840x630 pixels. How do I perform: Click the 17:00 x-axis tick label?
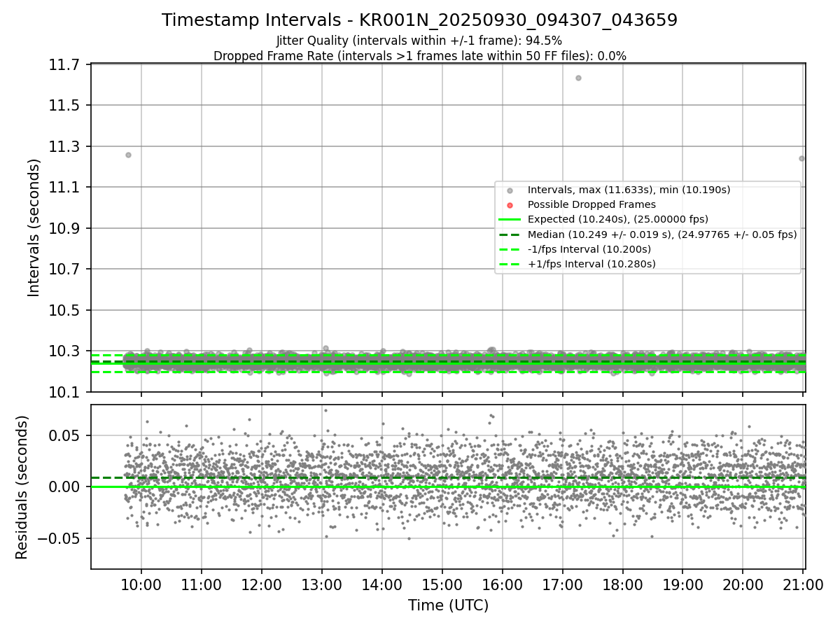(563, 584)
